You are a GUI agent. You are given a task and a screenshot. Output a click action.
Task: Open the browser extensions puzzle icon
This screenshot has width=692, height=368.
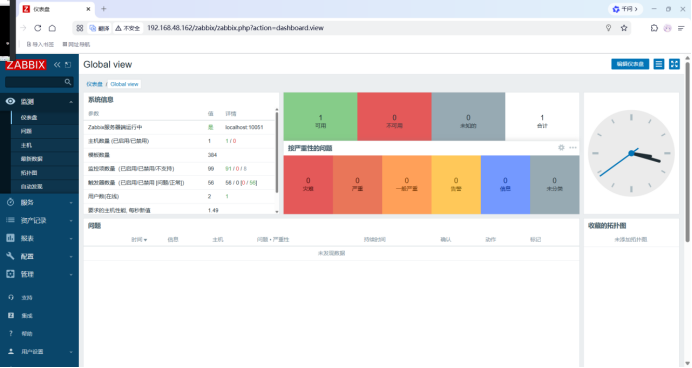click(x=654, y=28)
